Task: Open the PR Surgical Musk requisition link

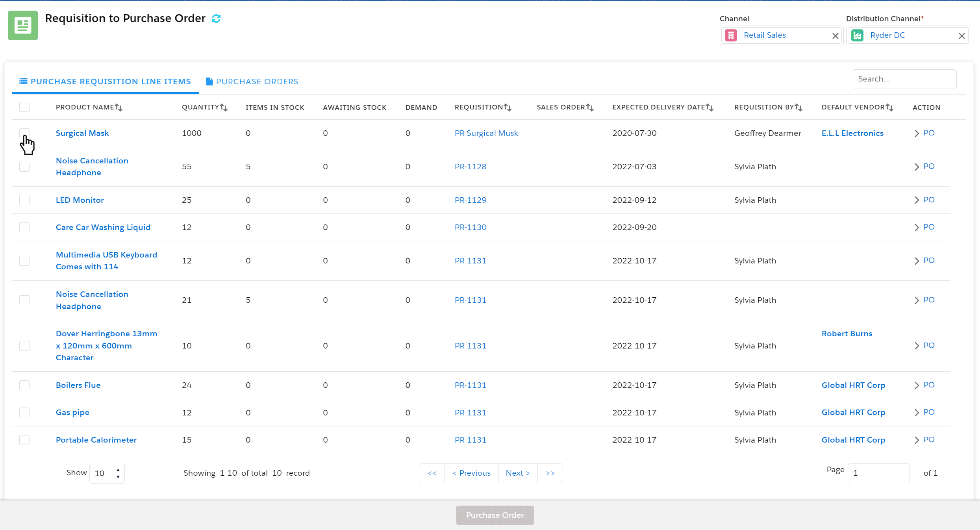Action: point(486,133)
